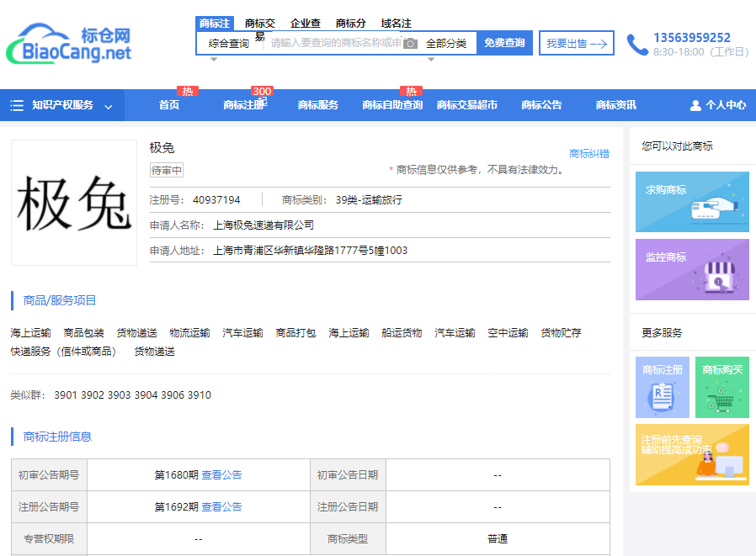Viewport: 756px width, 556px height.
Task: Click the 船运货物 service item
Action: point(402,333)
